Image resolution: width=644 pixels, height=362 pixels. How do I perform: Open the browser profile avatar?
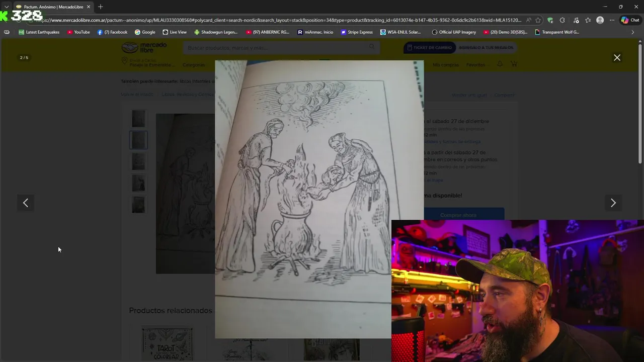coord(600,20)
